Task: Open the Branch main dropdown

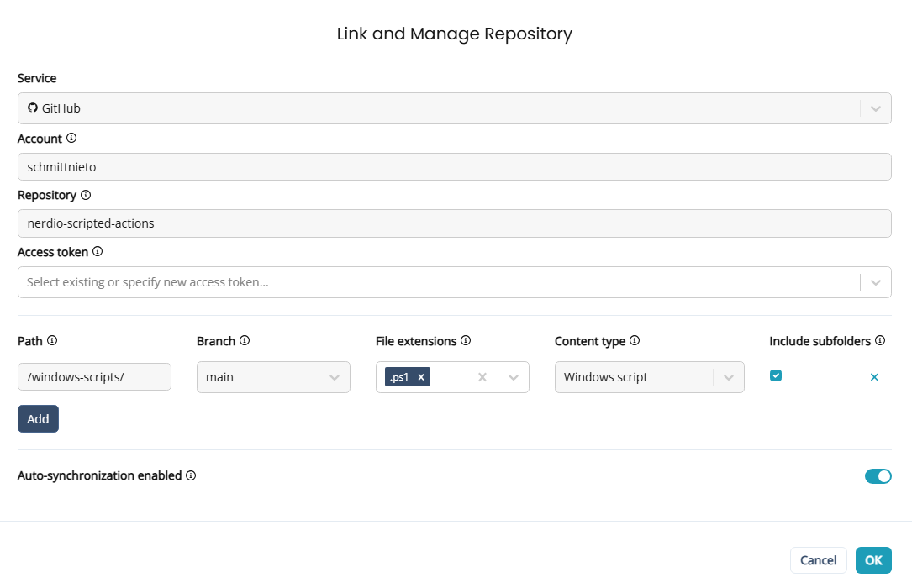Action: (335, 377)
